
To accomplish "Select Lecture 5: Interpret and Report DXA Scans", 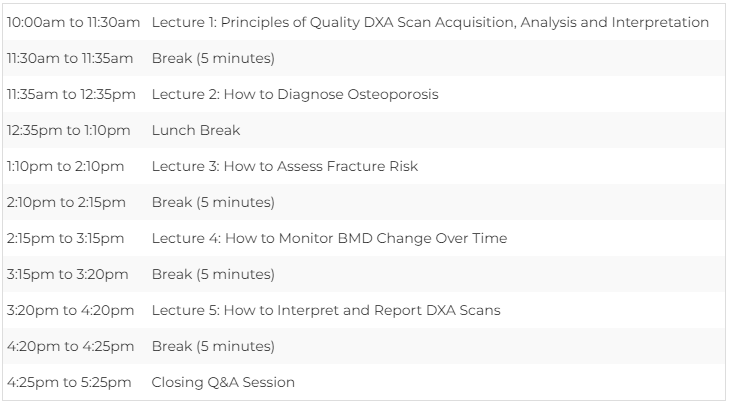I will click(x=326, y=310).
